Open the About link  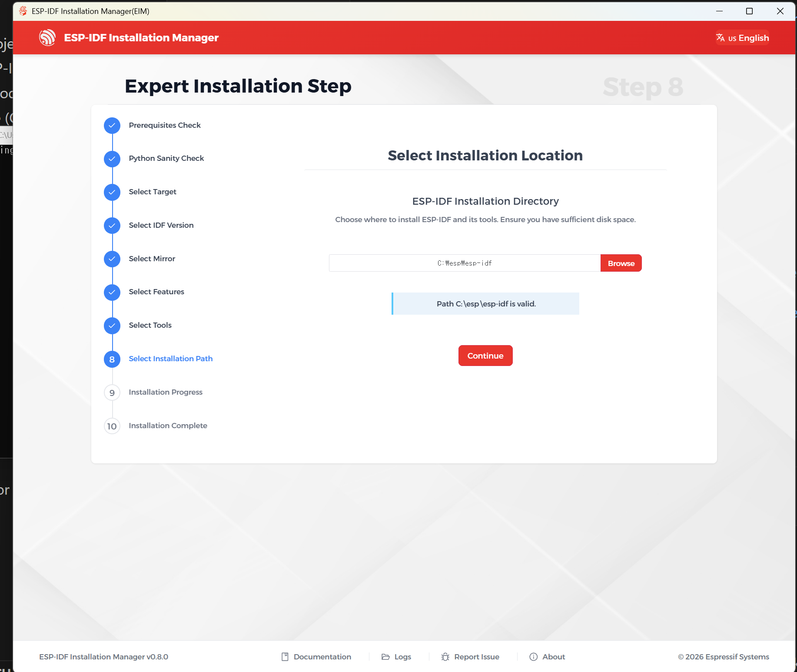tap(547, 657)
